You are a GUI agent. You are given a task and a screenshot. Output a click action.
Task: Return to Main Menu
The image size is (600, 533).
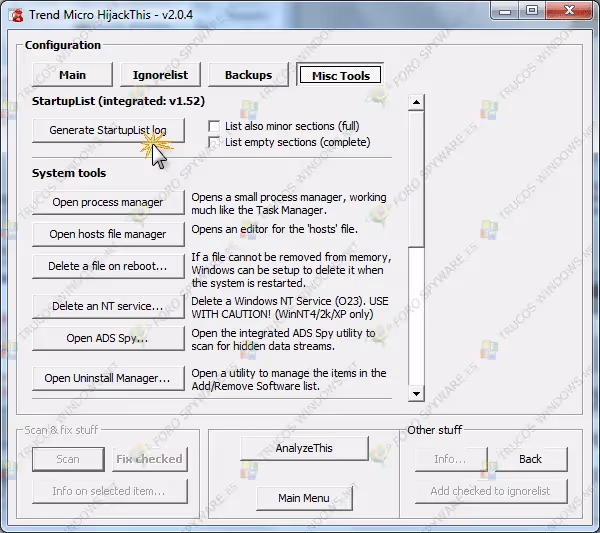click(x=304, y=498)
